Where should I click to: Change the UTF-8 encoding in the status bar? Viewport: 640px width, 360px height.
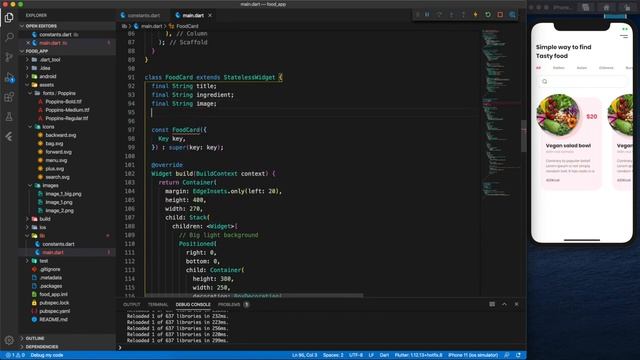tap(356, 355)
